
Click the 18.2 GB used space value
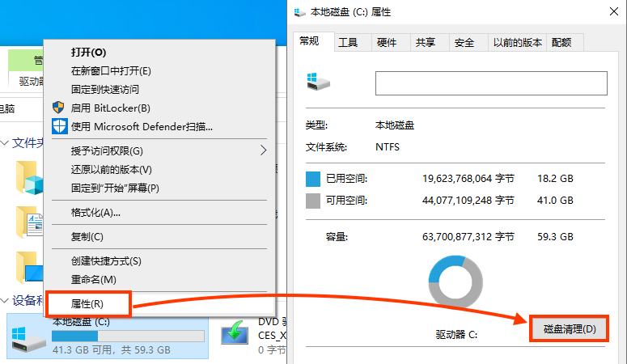tap(556, 179)
